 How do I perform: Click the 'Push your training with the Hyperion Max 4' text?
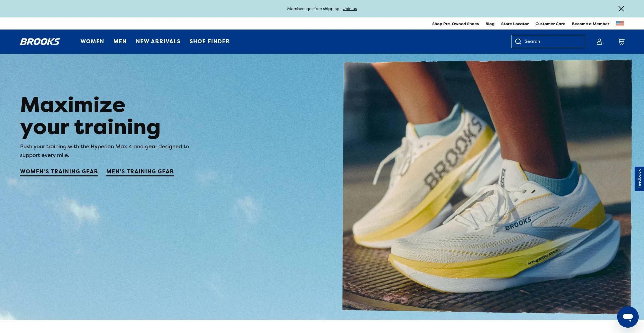click(105, 151)
